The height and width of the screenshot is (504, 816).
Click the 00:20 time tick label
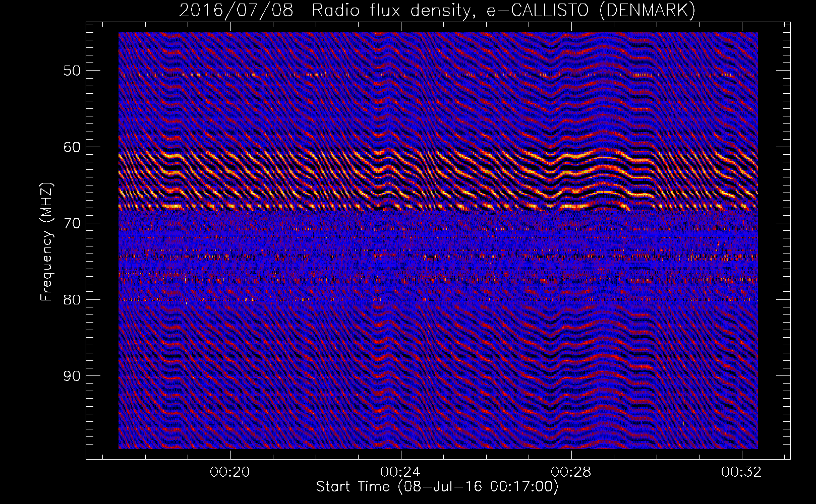click(x=230, y=472)
